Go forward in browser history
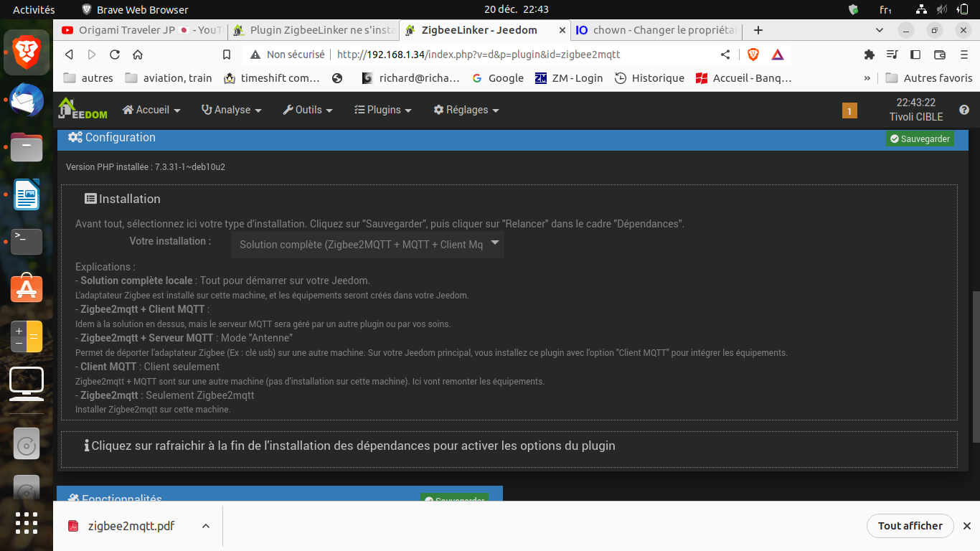The width and height of the screenshot is (980, 551). pos(92,55)
